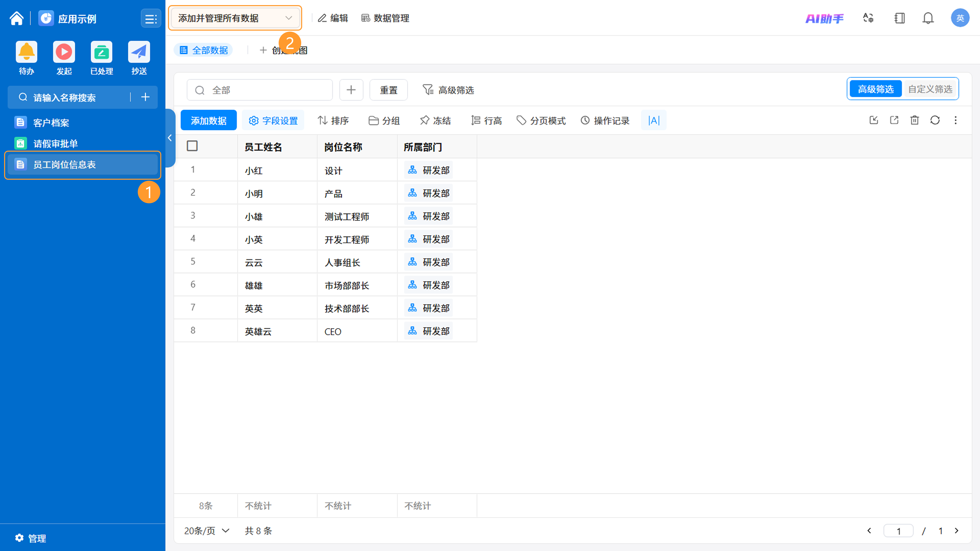
Task: Select 自定义筛选 toggle
Action: coord(930,89)
